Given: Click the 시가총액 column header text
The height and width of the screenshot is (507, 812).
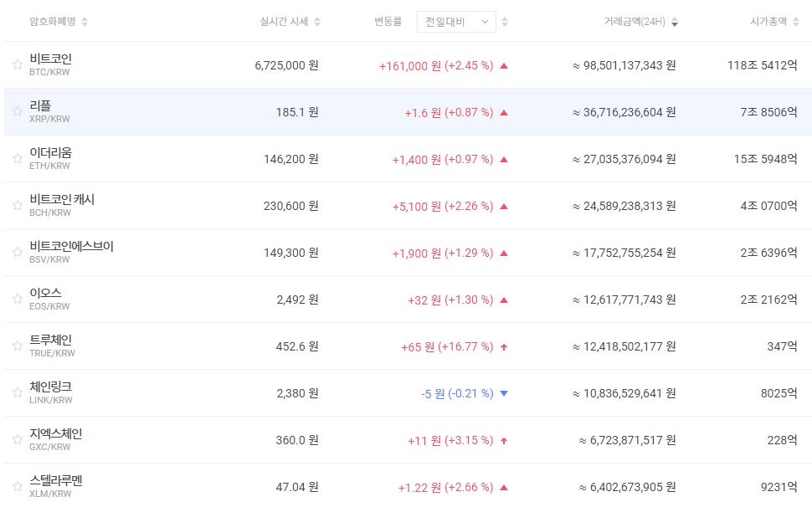Looking at the screenshot, I should [768, 22].
